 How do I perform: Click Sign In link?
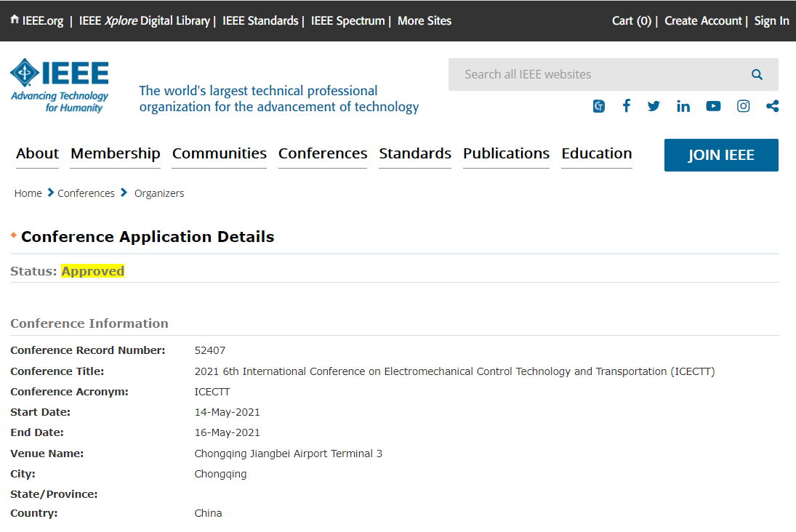771,21
